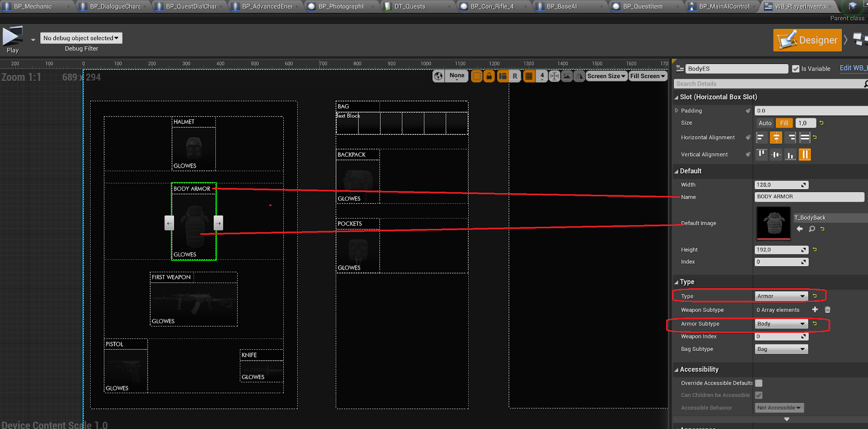Screen dimensions: 868x429
Task: Click the flip preview icon beside Screen Size
Action: 579,76
